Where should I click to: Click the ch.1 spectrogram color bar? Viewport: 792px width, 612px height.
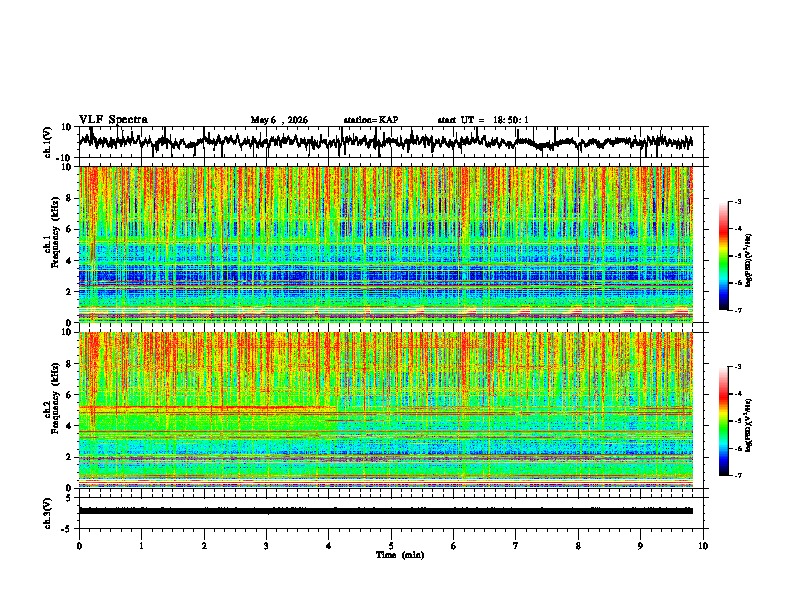point(723,256)
